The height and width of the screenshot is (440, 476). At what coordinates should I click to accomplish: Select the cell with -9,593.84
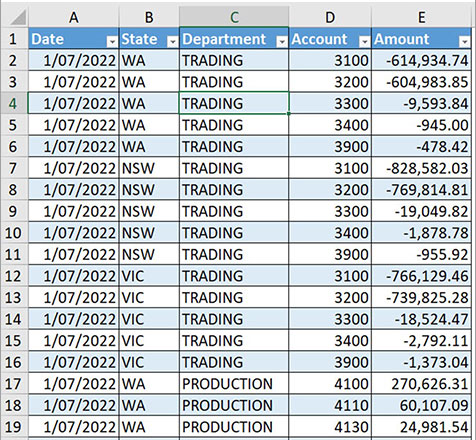[x=421, y=104]
